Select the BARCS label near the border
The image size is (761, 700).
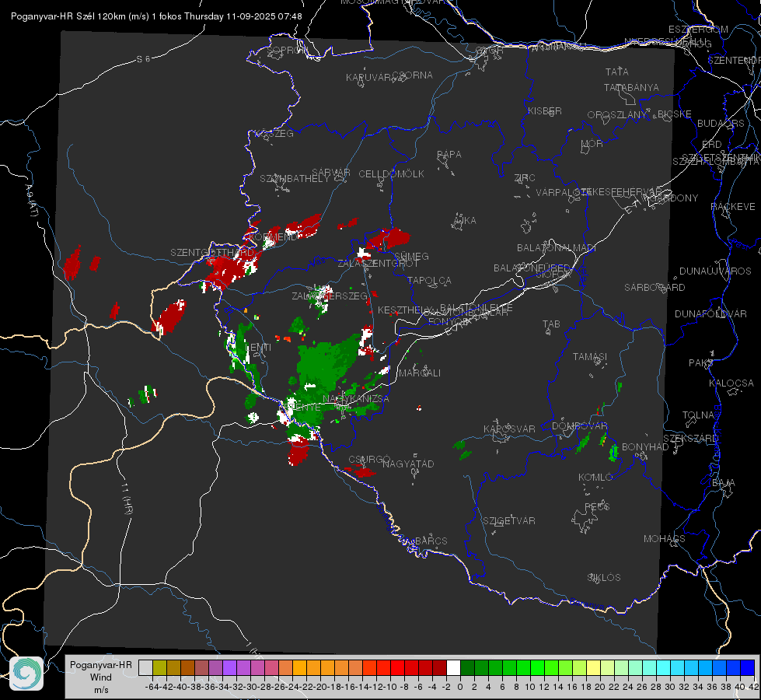click(x=431, y=541)
